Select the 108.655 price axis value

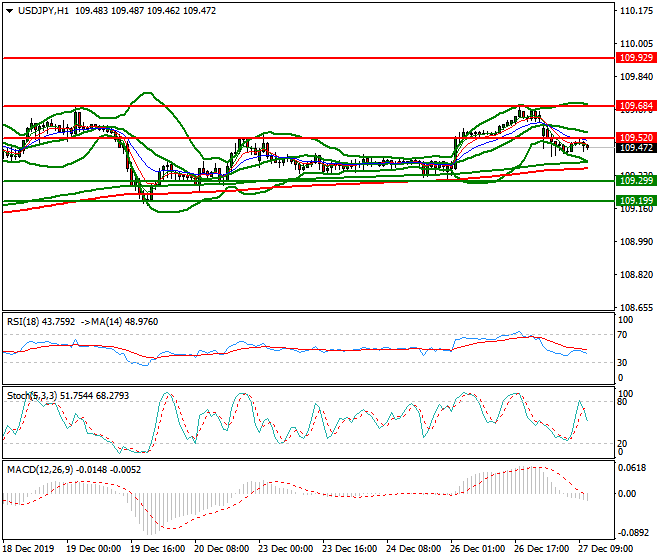click(636, 308)
